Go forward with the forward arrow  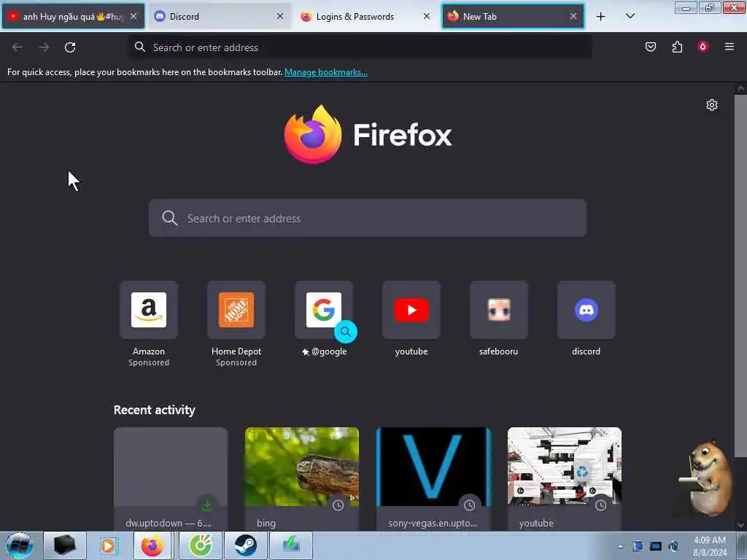pos(44,47)
